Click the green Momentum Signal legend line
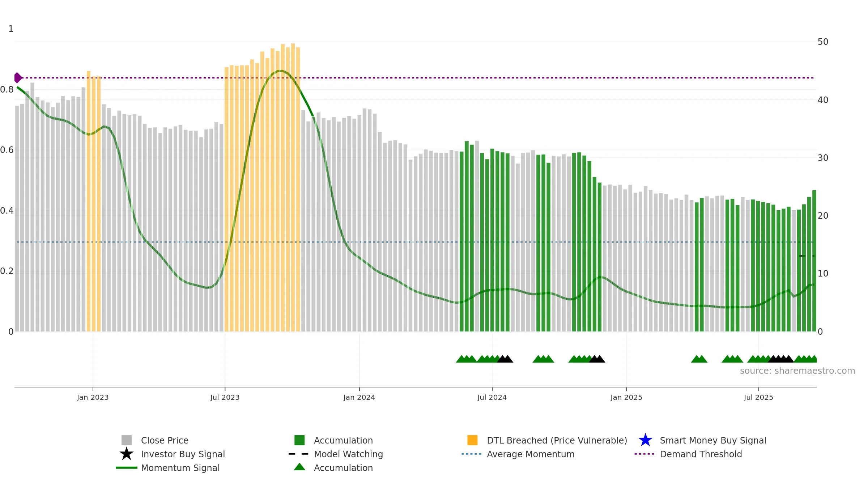This screenshot has height=488, width=868. [127, 468]
